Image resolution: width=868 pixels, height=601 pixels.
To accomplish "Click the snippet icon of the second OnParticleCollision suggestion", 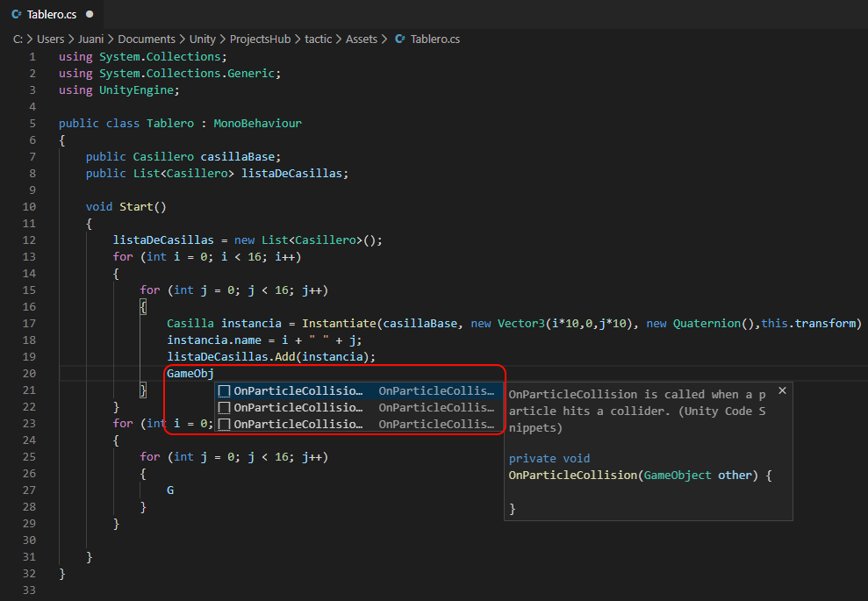I will point(223,407).
